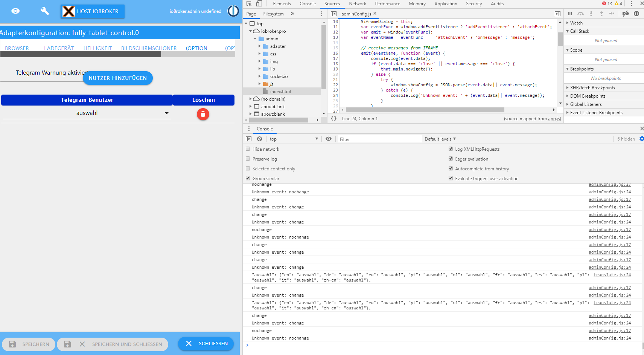Select index.html in the file tree

point(280,92)
